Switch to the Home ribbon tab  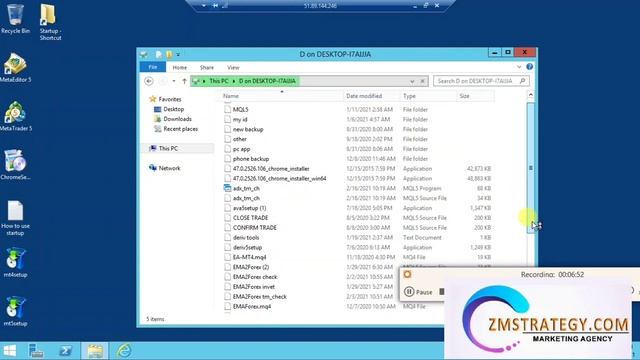click(180, 67)
